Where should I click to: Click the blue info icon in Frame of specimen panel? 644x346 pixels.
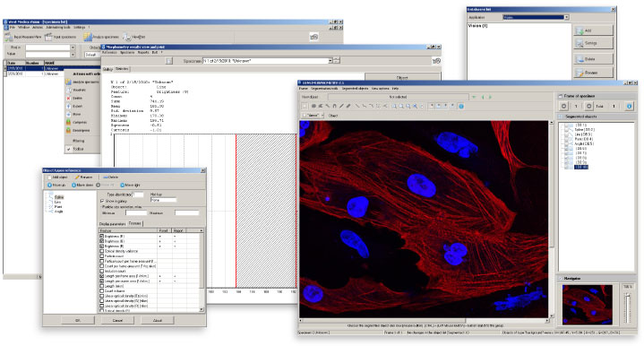(629, 106)
